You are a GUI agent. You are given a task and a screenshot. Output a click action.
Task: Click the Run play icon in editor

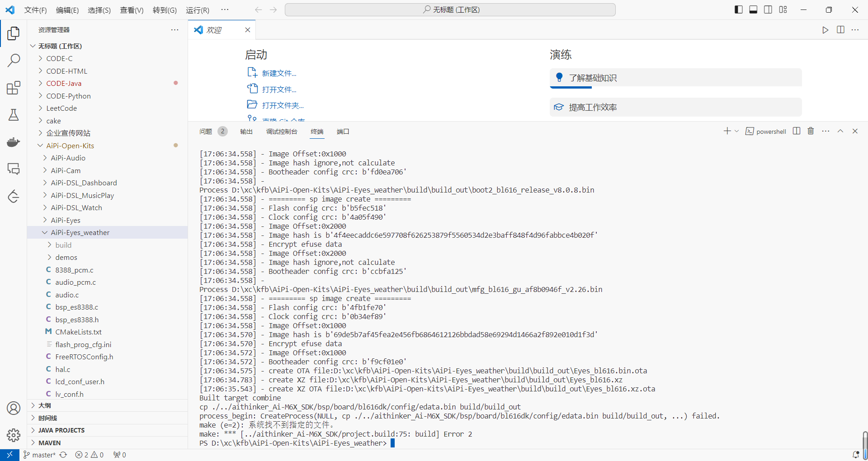tap(826, 30)
